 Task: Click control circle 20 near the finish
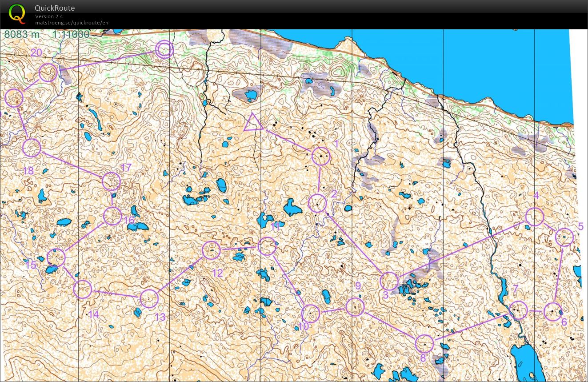[x=48, y=72]
